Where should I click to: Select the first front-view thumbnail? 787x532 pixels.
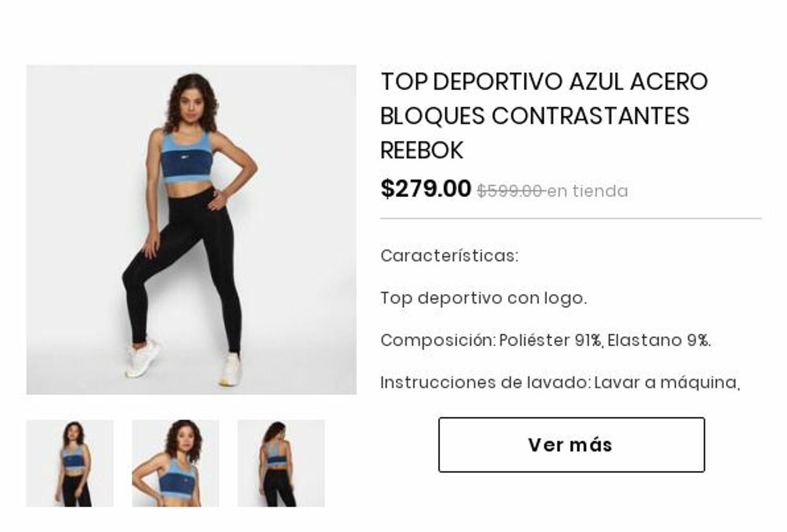[x=70, y=463]
